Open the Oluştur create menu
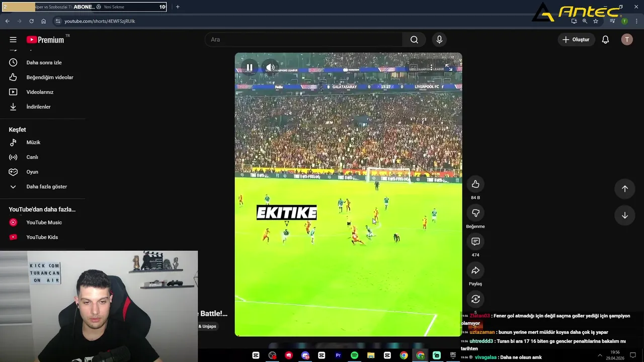The width and height of the screenshot is (644, 362). tap(576, 40)
